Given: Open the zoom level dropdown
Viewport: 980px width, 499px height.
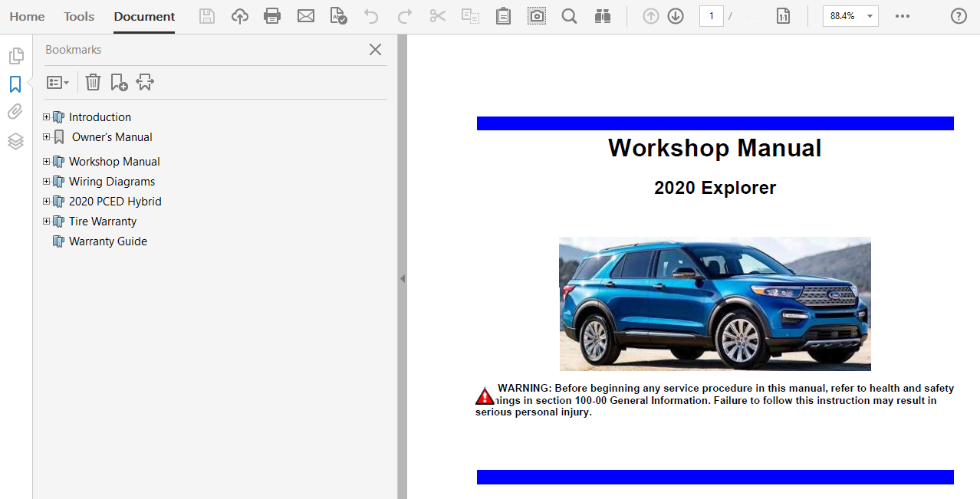Looking at the screenshot, I should (870, 16).
